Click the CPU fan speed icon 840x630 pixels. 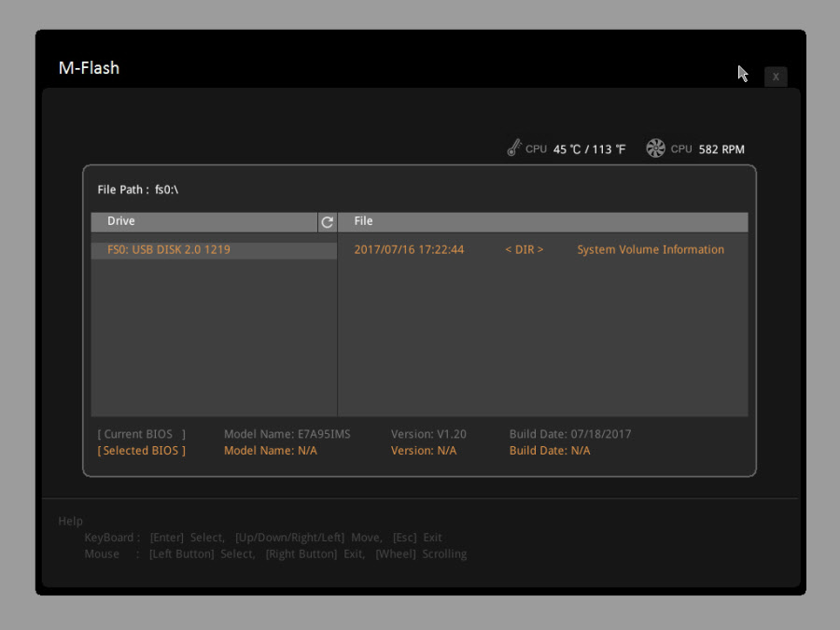(655, 148)
